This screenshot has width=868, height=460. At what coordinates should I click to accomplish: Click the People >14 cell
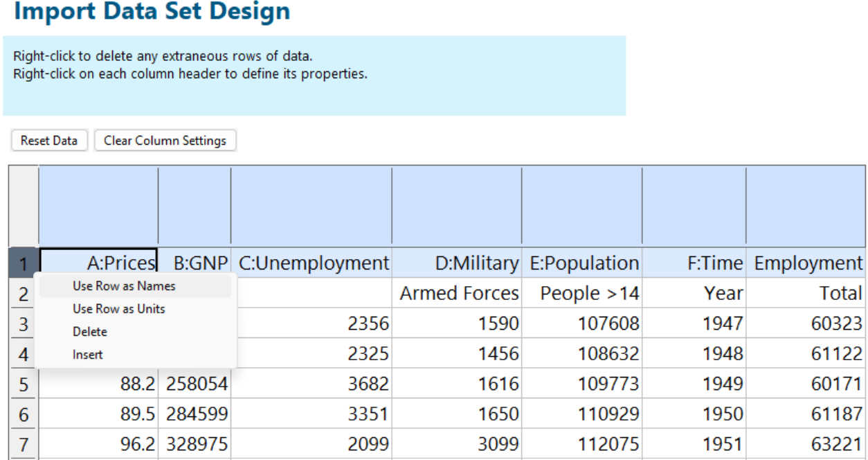pos(582,293)
